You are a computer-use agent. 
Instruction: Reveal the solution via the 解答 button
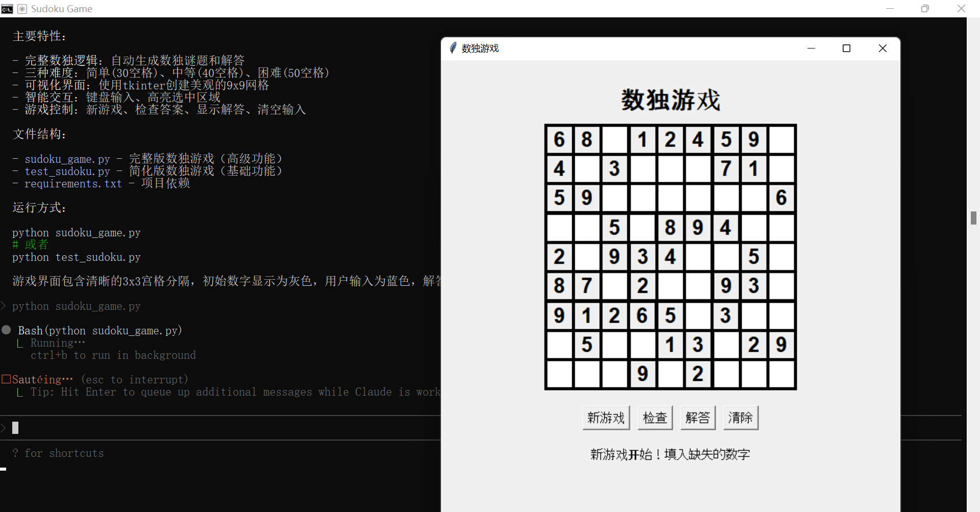pos(698,418)
